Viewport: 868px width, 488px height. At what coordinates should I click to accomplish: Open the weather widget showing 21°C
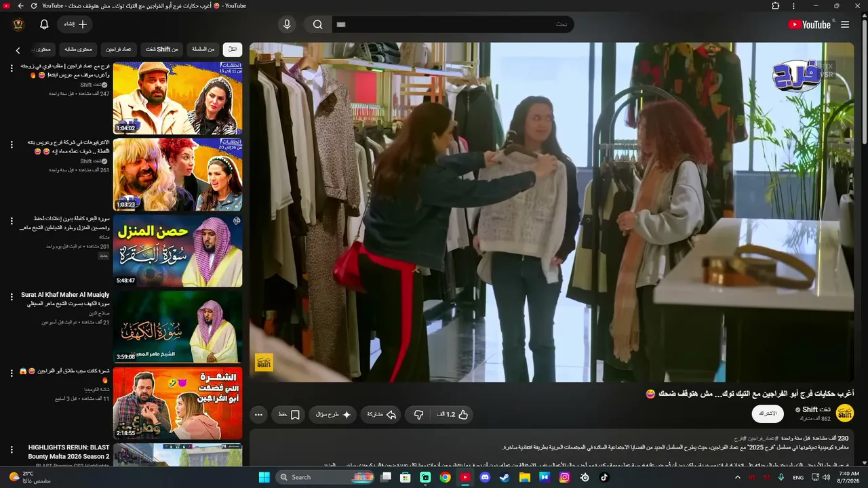click(x=31, y=477)
